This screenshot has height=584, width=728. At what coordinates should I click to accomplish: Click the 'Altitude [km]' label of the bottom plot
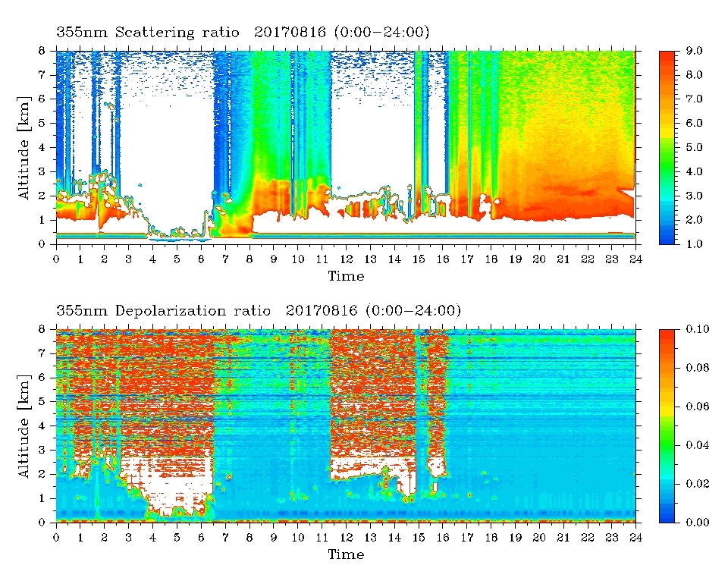(24, 426)
